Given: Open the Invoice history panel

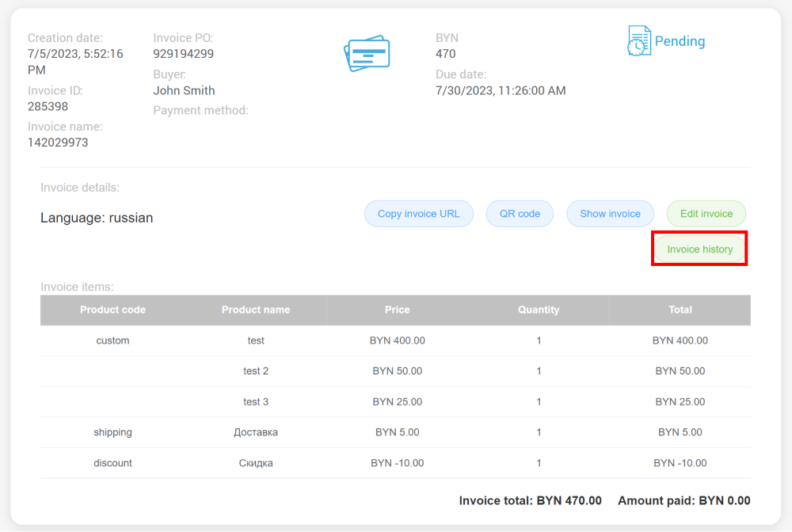Looking at the screenshot, I should (x=699, y=249).
